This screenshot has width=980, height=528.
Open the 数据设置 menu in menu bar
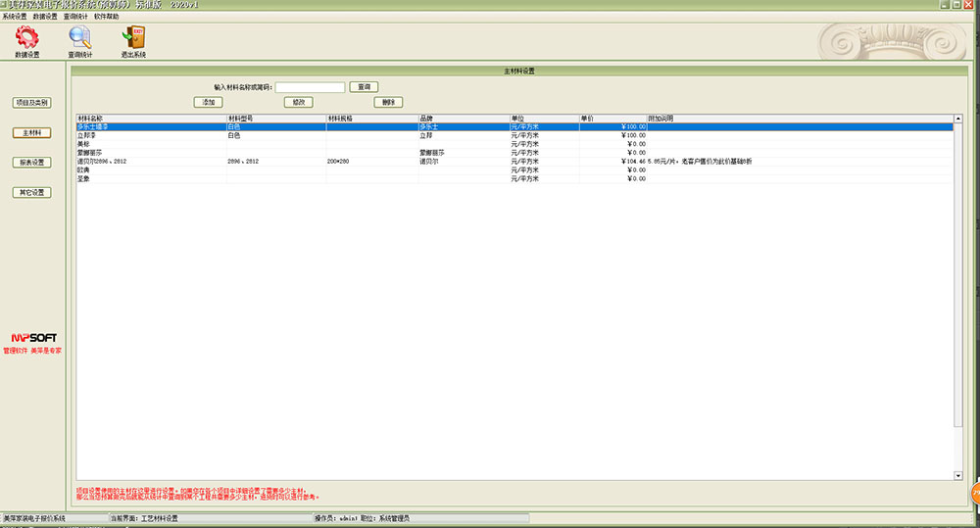pyautogui.click(x=45, y=17)
